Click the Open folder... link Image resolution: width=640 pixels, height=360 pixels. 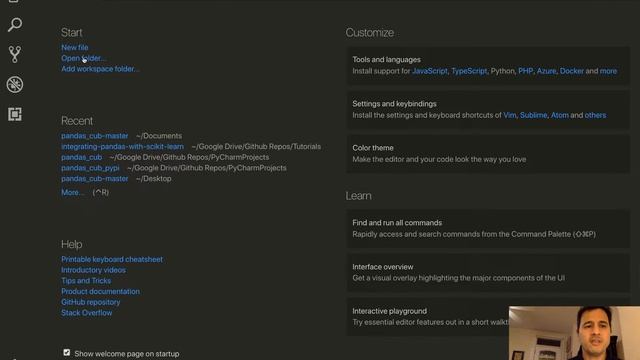click(83, 58)
